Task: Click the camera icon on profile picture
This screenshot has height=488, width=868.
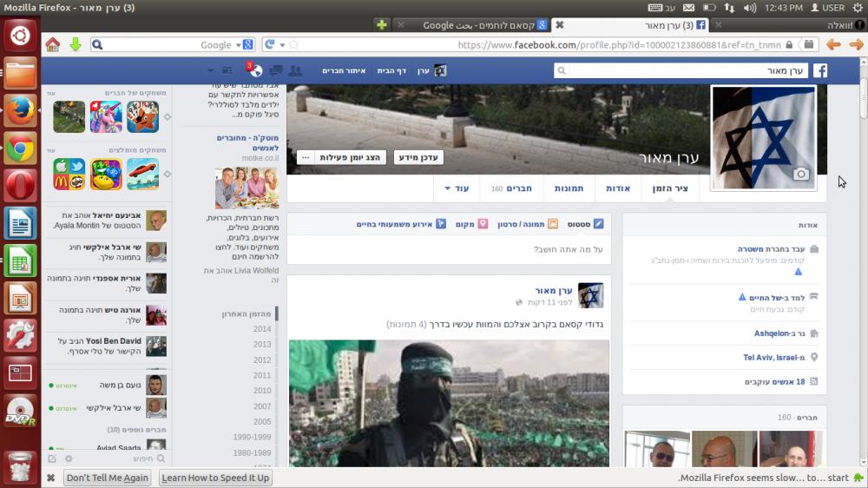Action: pos(800,175)
